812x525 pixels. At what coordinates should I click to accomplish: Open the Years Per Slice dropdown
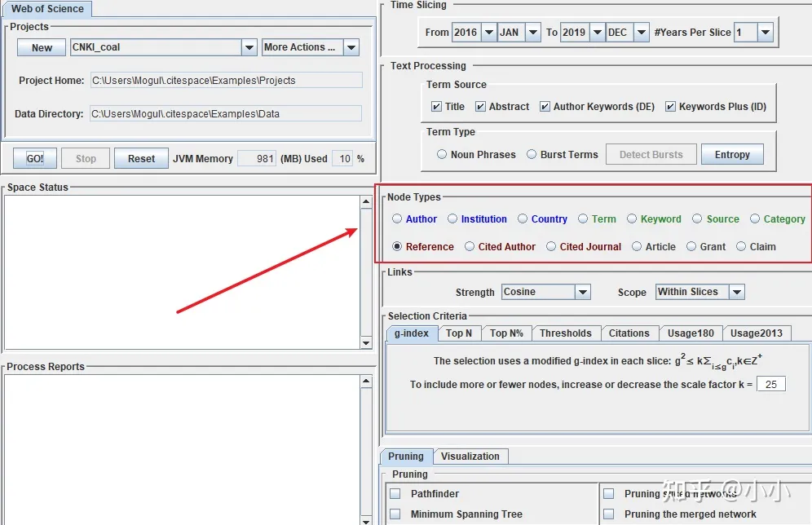pos(766,32)
